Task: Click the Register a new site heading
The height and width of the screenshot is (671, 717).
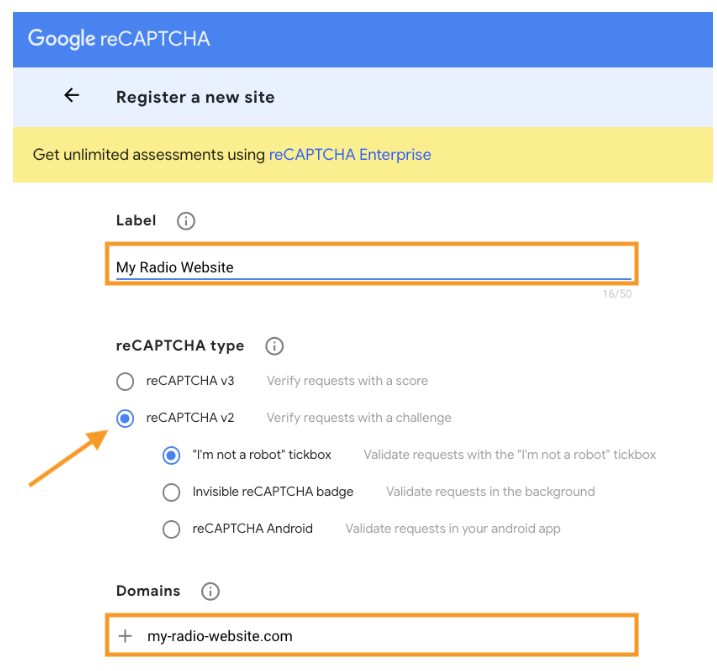Action: pos(195,97)
